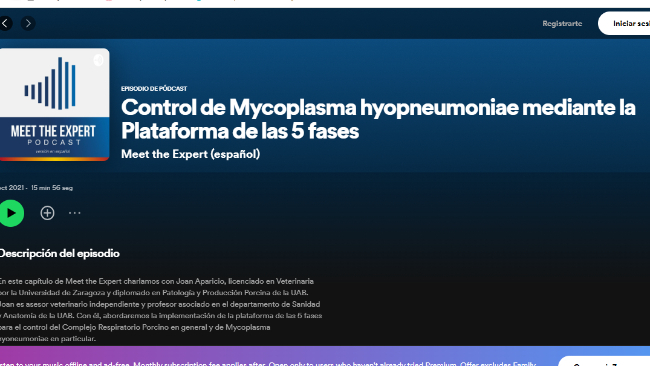Click the 15 min 56 seg duration text

[52, 188]
